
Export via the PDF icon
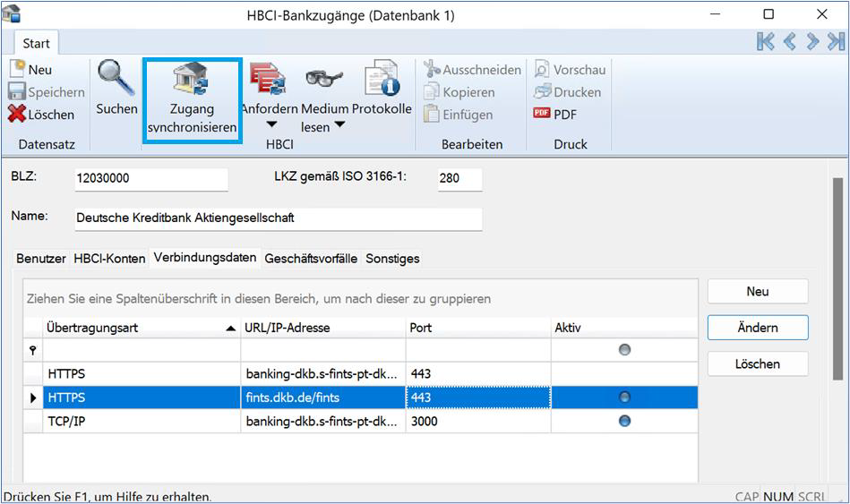click(542, 113)
